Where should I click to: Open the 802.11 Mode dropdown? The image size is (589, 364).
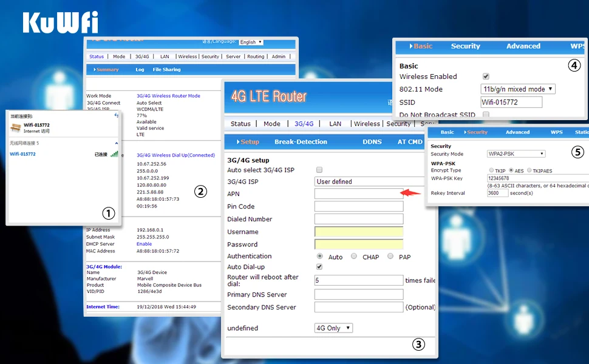pyautogui.click(x=518, y=89)
